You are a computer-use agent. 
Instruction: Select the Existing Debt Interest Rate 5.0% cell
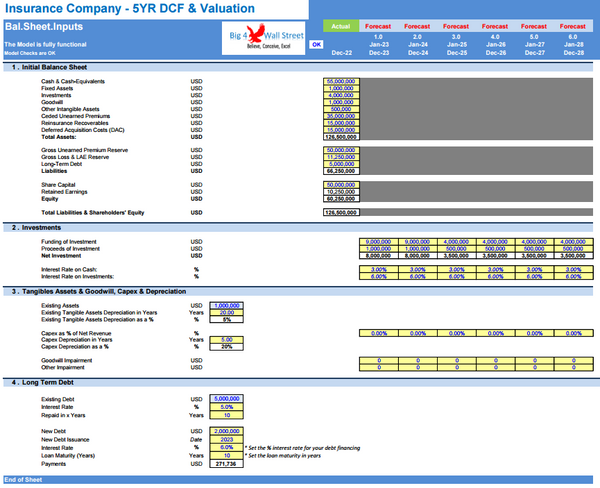(227, 407)
